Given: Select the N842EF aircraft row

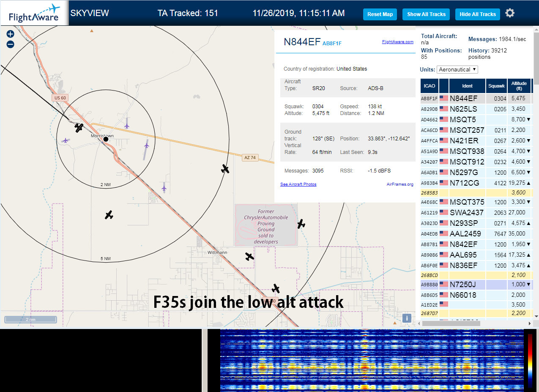Looking at the screenshot, I should tap(476, 244).
